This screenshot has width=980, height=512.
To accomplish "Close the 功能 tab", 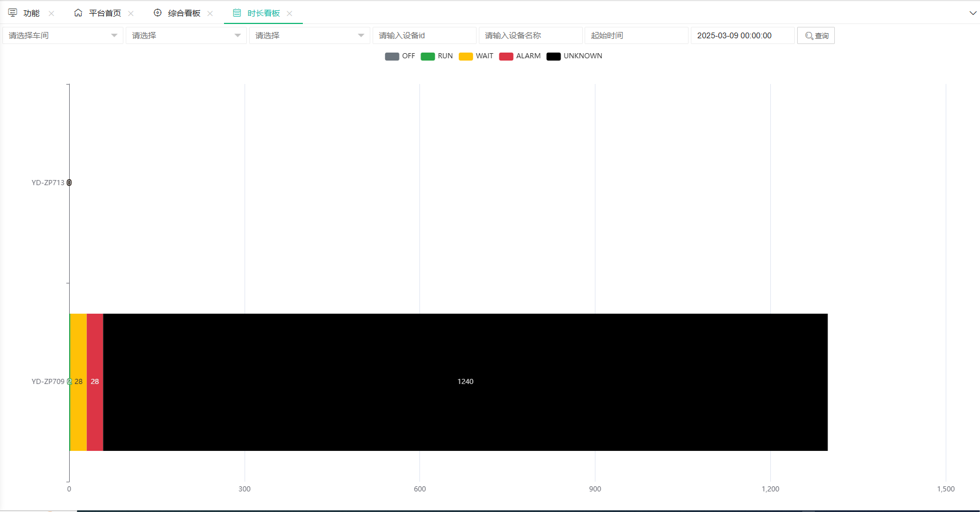I will click(51, 13).
